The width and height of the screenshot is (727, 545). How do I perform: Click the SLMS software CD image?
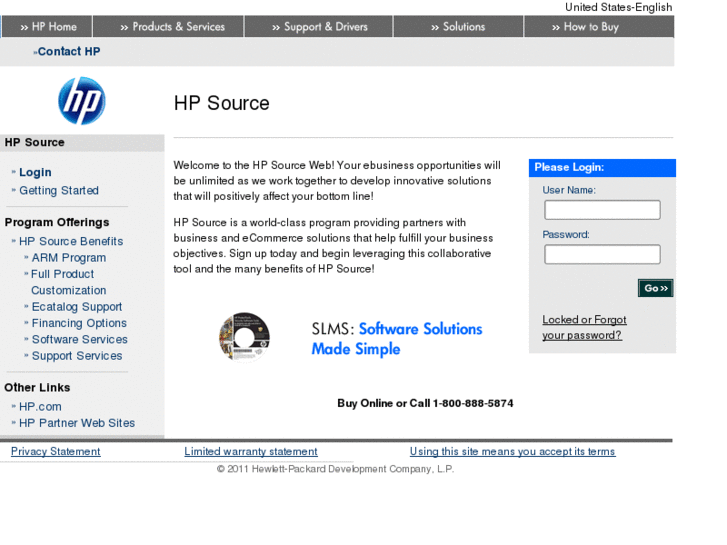pos(244,337)
